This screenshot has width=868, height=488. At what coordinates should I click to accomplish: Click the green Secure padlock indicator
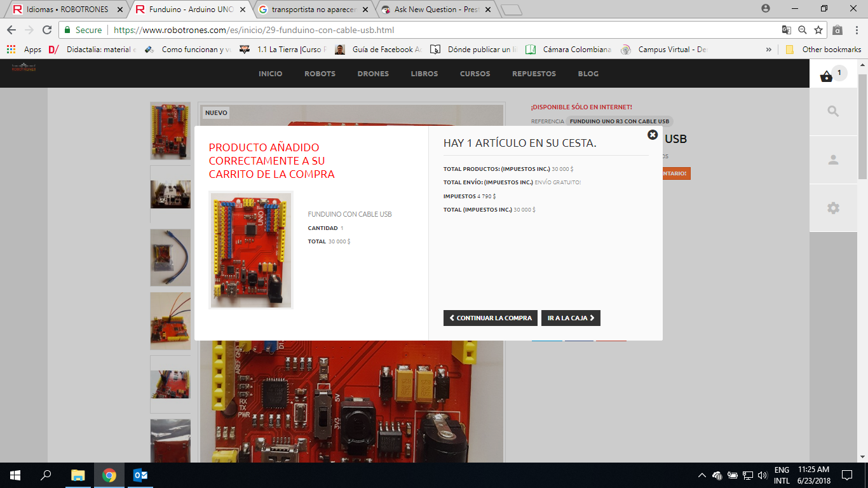(x=83, y=30)
